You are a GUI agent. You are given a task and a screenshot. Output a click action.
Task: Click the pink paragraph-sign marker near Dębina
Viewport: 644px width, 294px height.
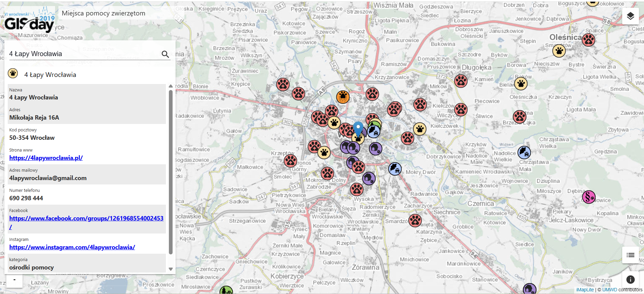pos(588,197)
